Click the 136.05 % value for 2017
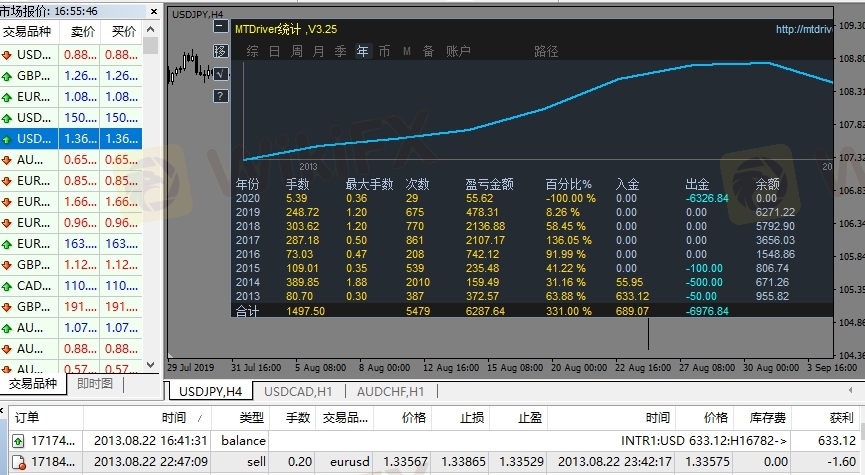This screenshot has height=475, width=865. (569, 240)
